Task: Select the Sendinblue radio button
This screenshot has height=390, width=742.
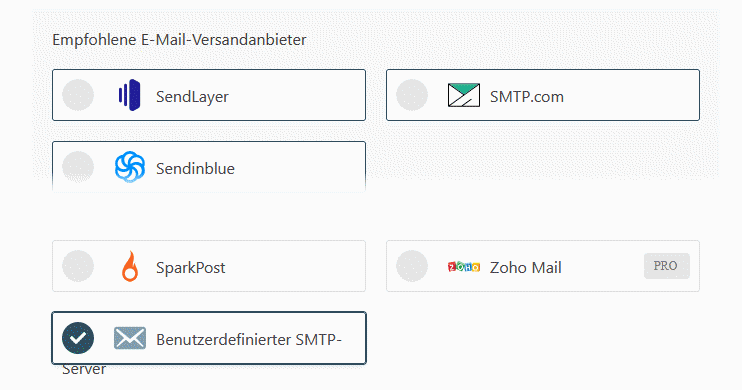Action: pos(78,167)
